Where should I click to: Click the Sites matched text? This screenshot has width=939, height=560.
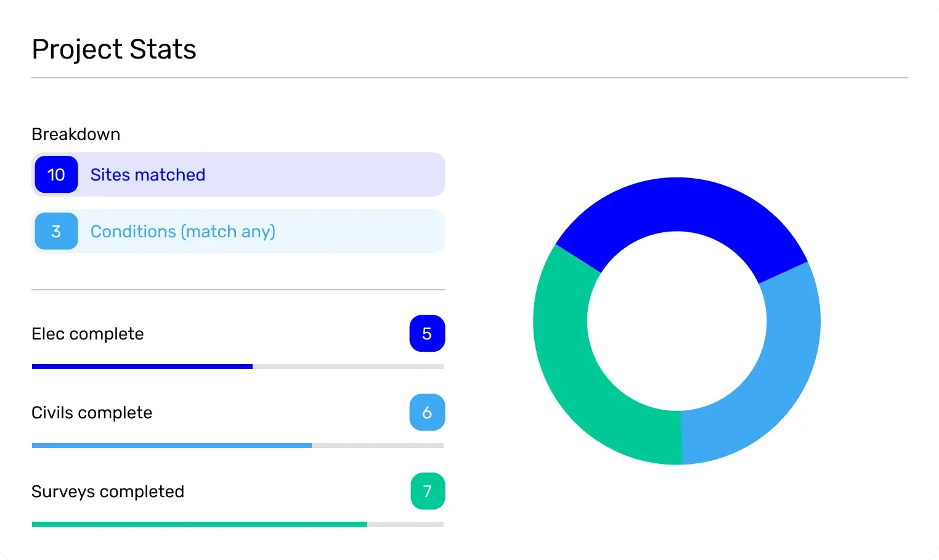[148, 175]
